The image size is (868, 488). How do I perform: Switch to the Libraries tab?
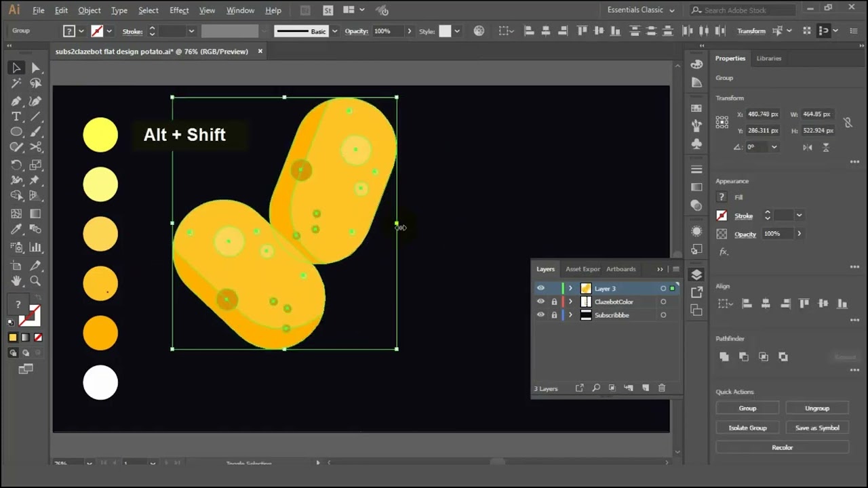point(769,58)
